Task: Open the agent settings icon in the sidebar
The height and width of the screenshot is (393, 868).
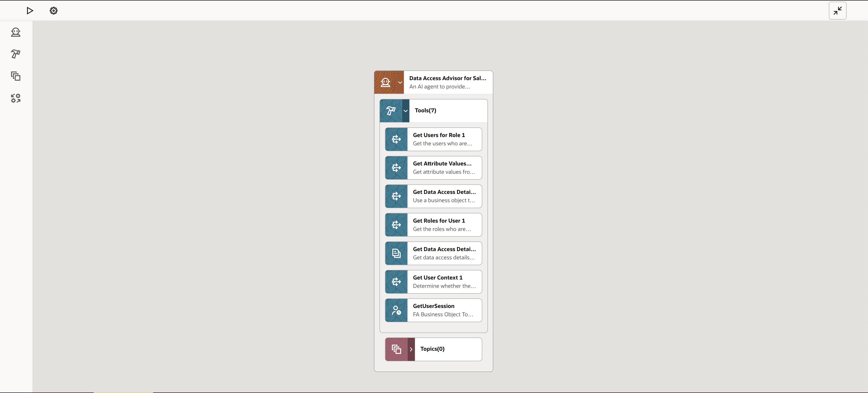Action: (x=16, y=98)
